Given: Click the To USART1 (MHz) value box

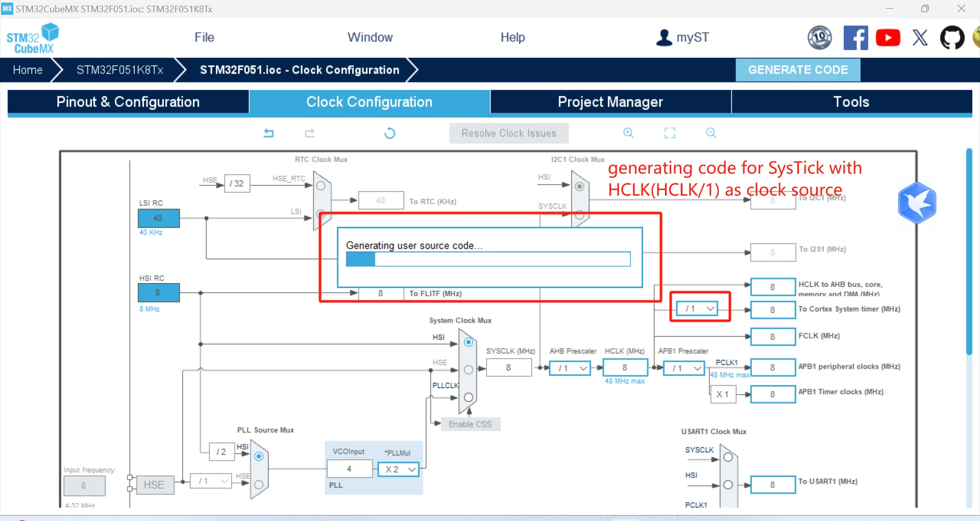Looking at the screenshot, I should (x=773, y=485).
